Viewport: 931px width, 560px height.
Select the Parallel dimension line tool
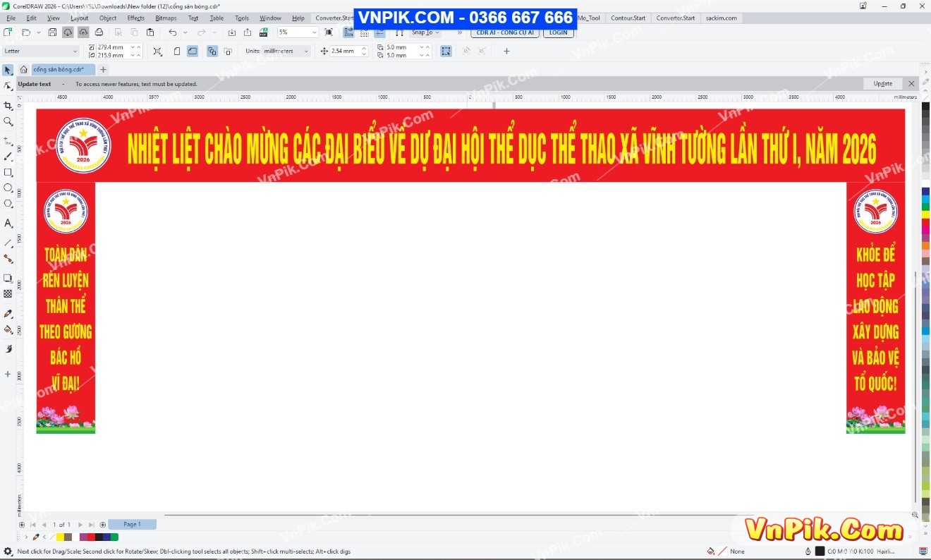(x=8, y=243)
